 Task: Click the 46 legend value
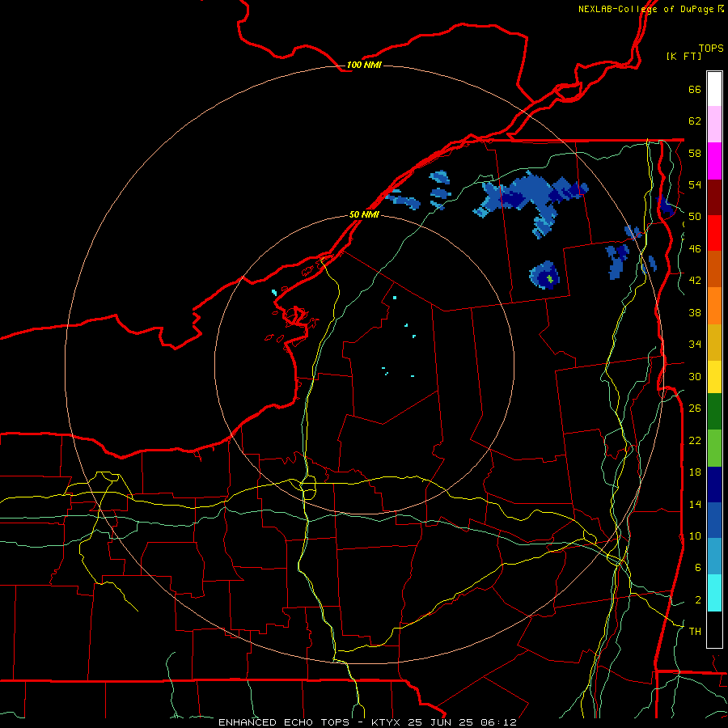(695, 249)
